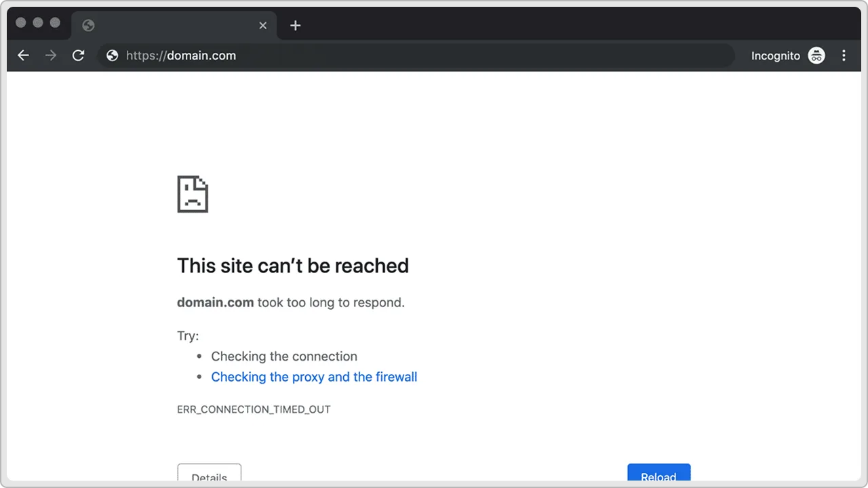The image size is (868, 488).
Task: Click the sad page error icon
Action: tap(193, 195)
